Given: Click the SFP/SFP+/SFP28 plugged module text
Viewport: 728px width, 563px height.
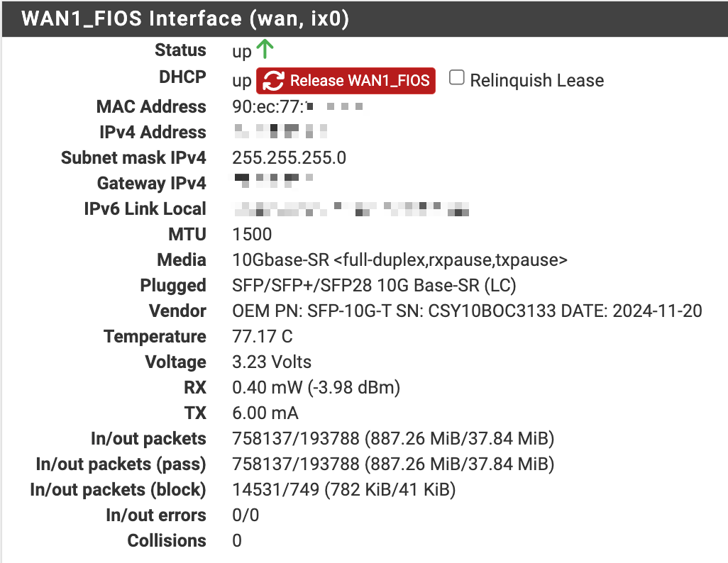Looking at the screenshot, I should [x=374, y=286].
